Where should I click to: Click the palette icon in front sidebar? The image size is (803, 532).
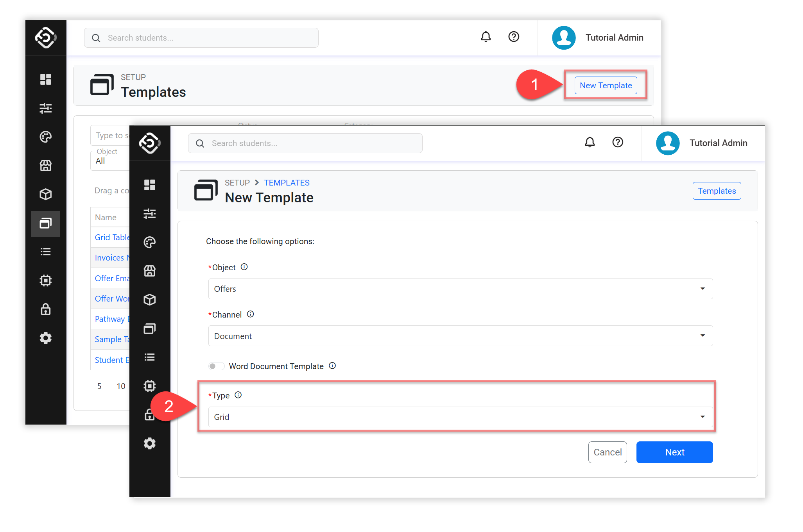[x=150, y=242]
